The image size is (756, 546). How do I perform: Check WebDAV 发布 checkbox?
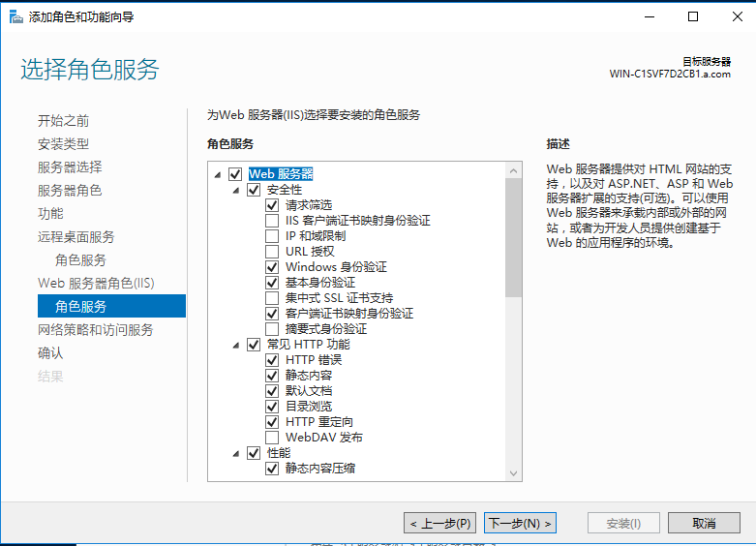[272, 437]
